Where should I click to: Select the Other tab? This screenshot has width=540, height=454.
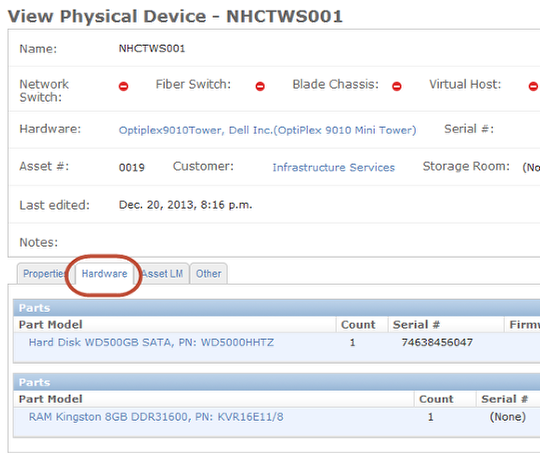point(209,274)
